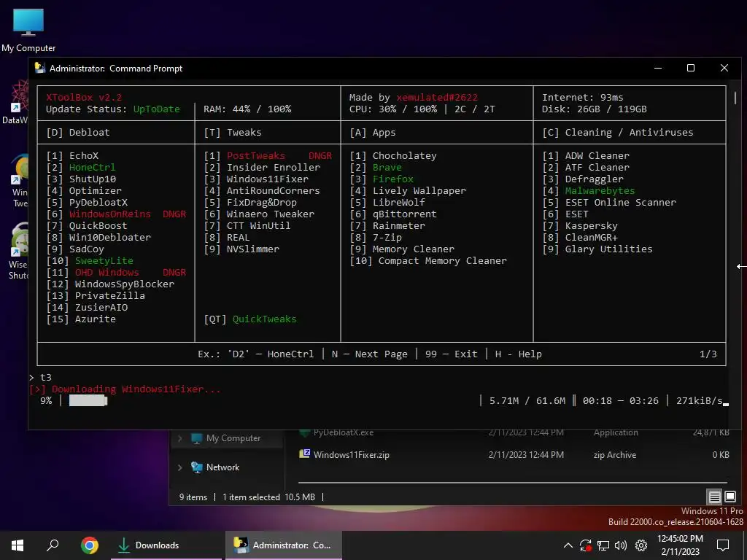Click the Firefox entry under Apps

[x=393, y=179]
